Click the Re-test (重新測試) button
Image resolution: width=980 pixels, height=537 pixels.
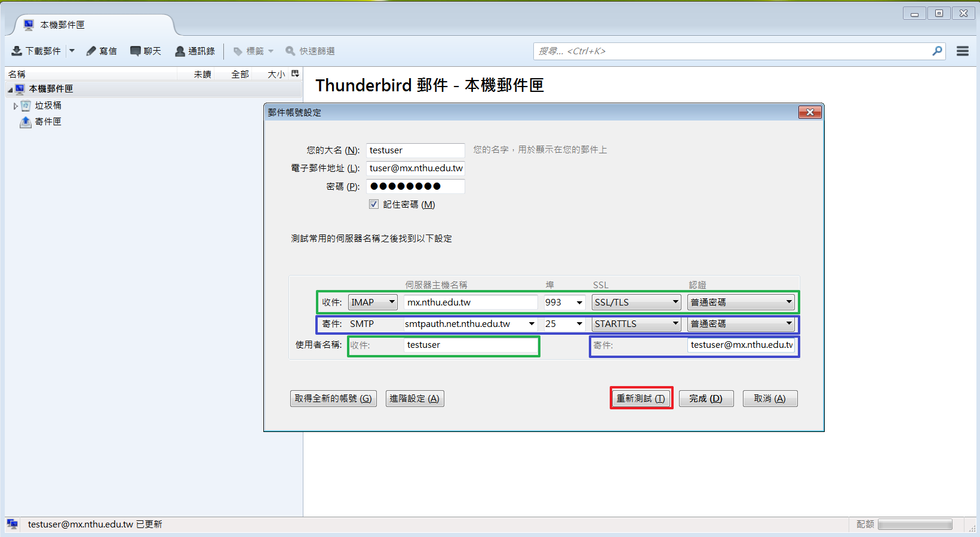point(641,399)
